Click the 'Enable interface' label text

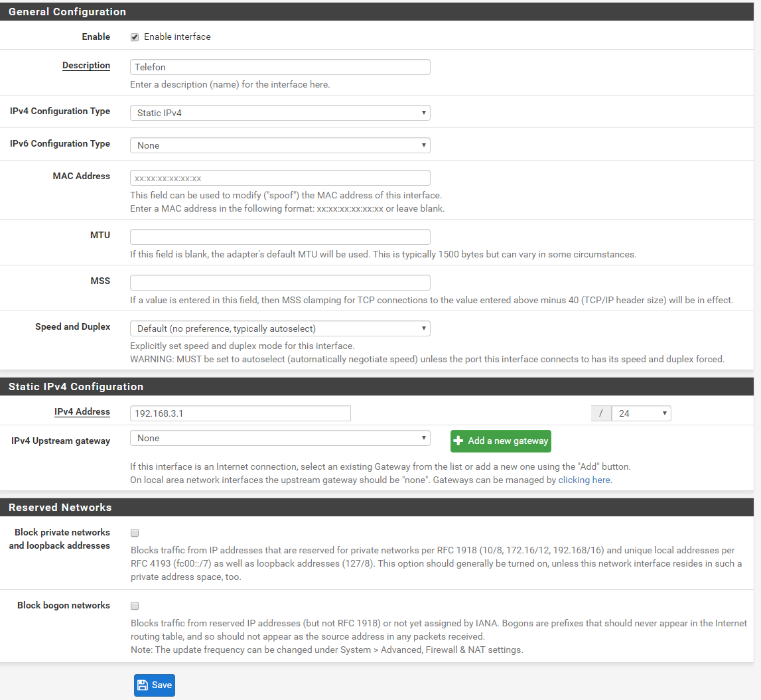177,37
